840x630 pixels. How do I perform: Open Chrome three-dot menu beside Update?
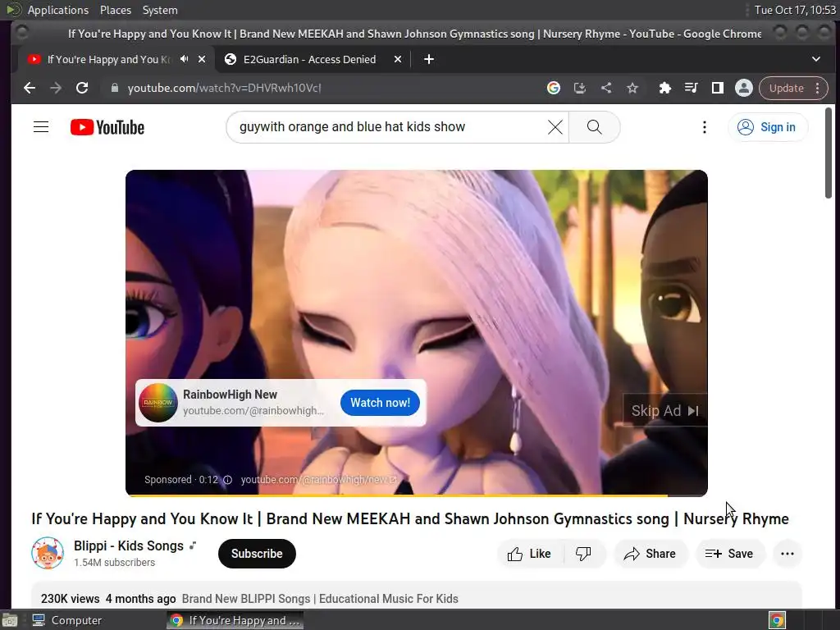point(818,88)
